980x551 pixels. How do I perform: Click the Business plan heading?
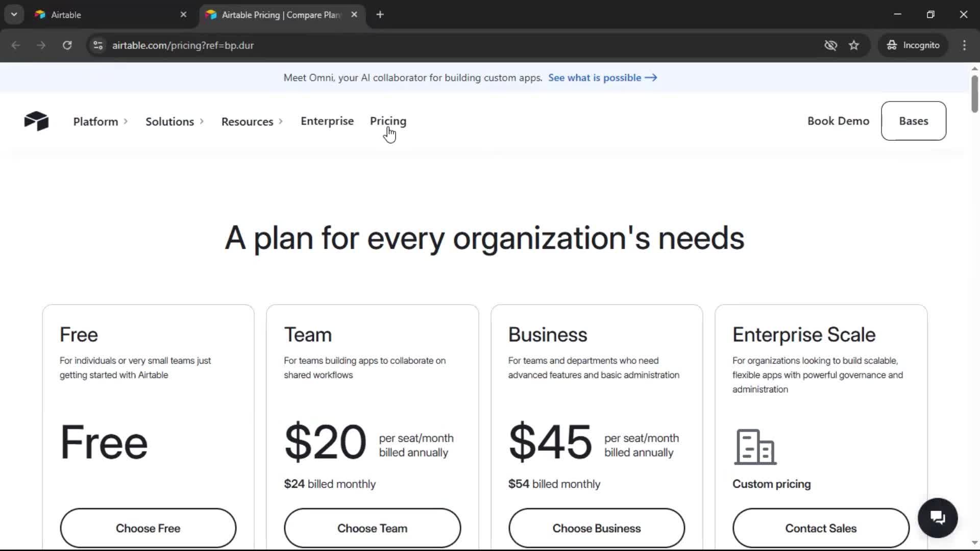point(548,335)
